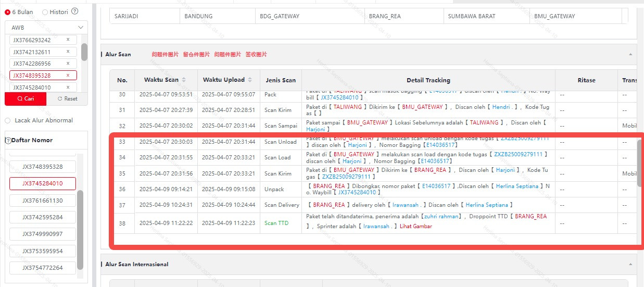Sort by Waktu Scan column

coord(183,80)
